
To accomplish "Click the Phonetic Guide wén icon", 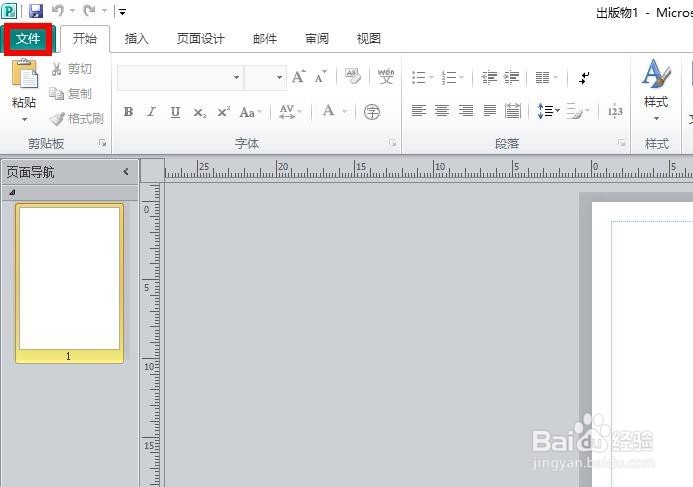I will [386, 77].
